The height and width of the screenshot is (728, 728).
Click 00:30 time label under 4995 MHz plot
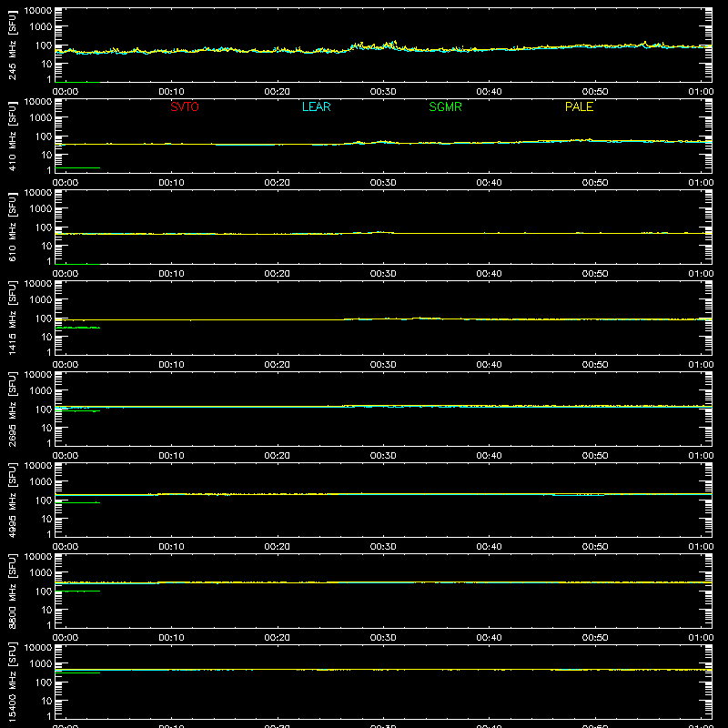click(383, 547)
